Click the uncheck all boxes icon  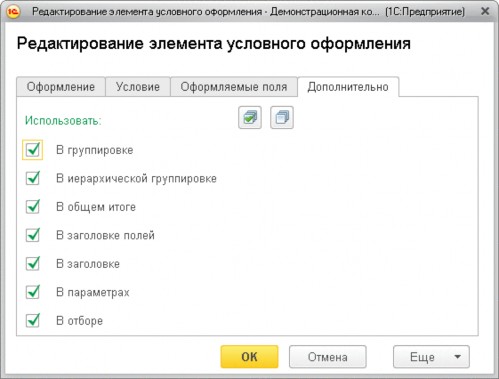click(282, 118)
